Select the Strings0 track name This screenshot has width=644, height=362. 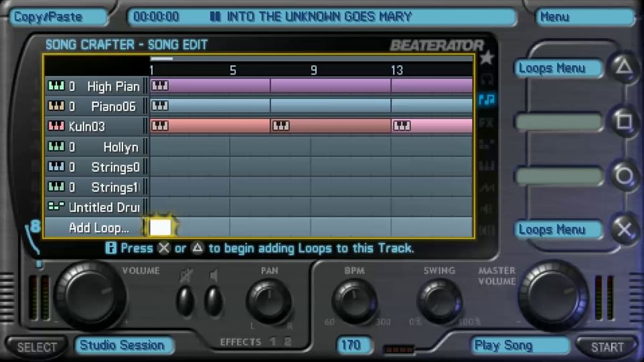[115, 167]
